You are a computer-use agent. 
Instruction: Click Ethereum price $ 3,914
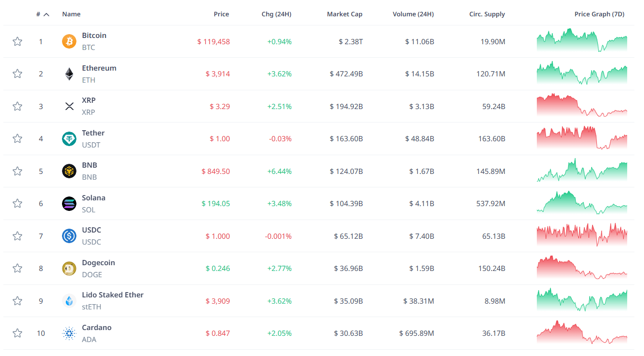(x=218, y=74)
